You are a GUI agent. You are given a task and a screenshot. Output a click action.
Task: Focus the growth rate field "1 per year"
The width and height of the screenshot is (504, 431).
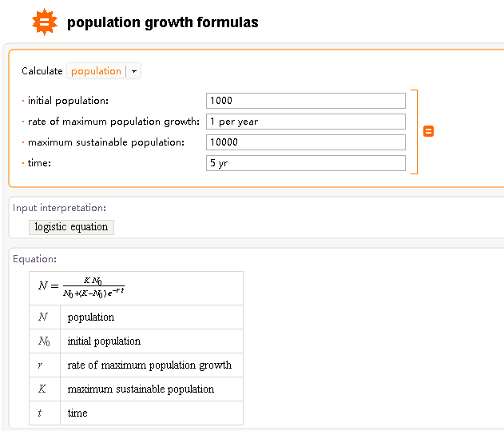point(305,122)
